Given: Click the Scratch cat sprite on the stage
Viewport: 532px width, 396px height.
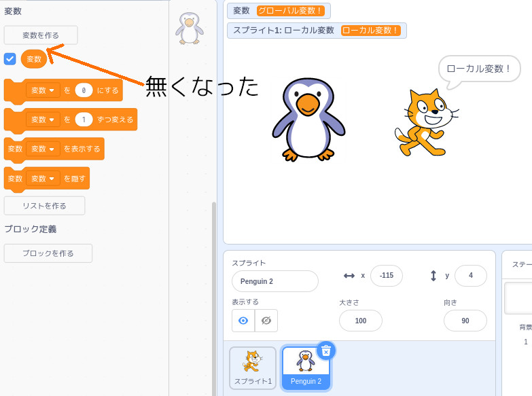Looking at the screenshot, I should point(427,122).
